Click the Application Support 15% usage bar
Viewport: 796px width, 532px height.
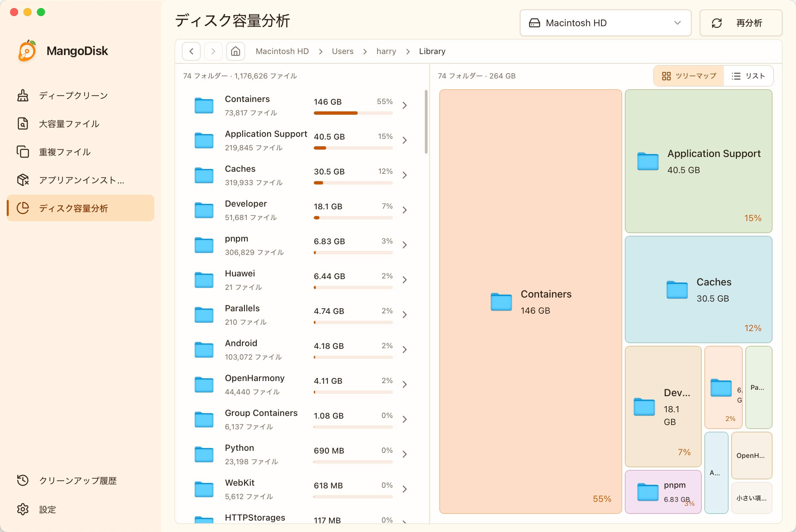pyautogui.click(x=353, y=148)
